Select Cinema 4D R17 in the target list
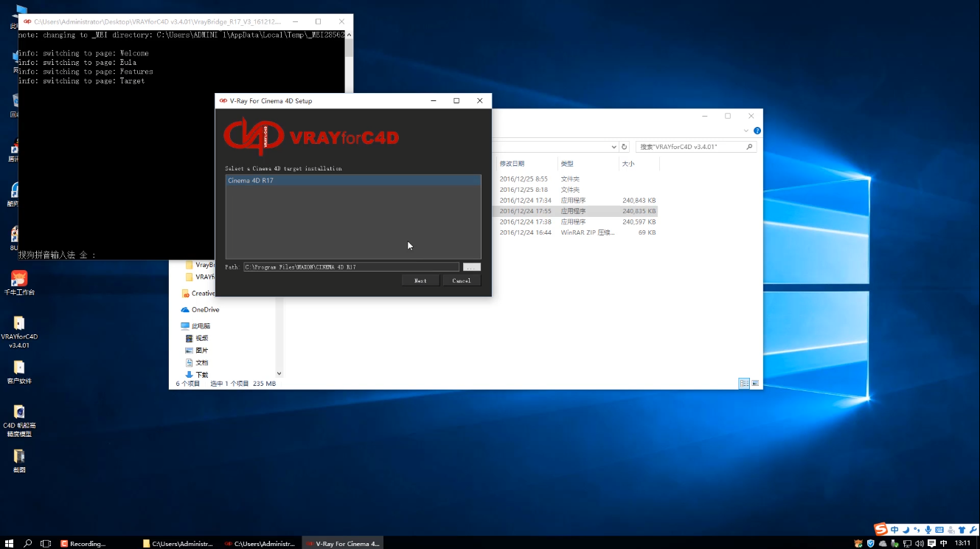The width and height of the screenshot is (980, 549). pyautogui.click(x=352, y=181)
